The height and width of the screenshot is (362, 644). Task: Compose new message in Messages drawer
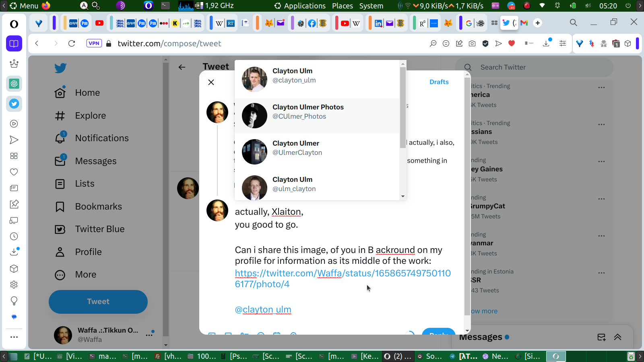point(601,337)
